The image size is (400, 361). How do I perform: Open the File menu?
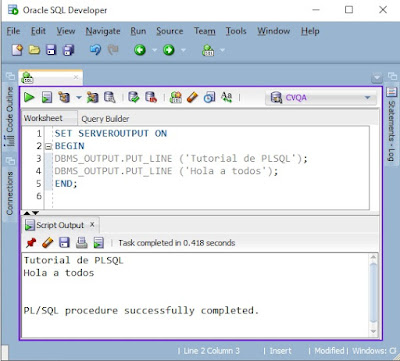(13, 31)
